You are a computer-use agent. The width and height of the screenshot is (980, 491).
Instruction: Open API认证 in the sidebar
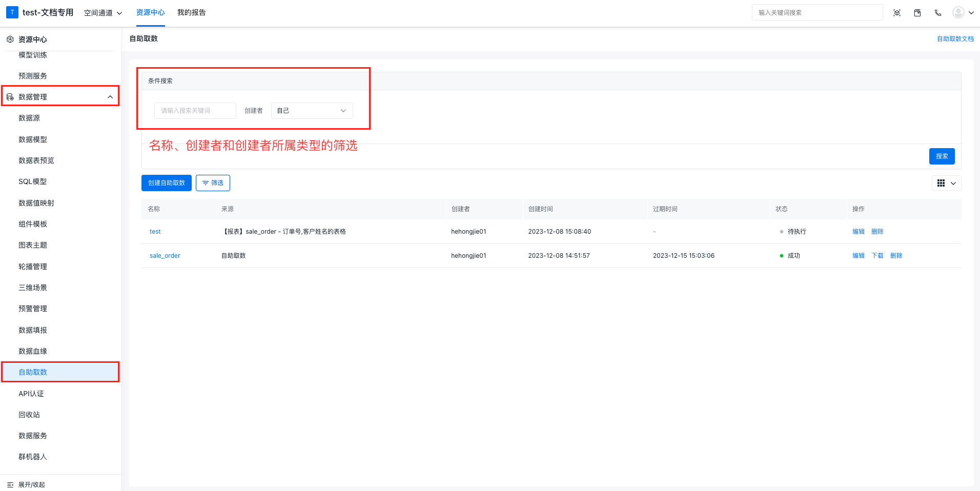click(31, 394)
